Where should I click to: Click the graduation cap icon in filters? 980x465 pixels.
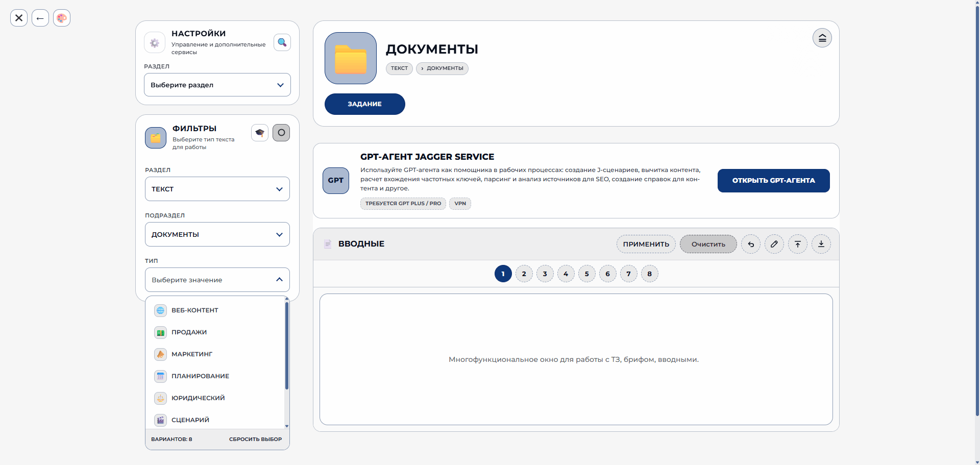tap(260, 133)
